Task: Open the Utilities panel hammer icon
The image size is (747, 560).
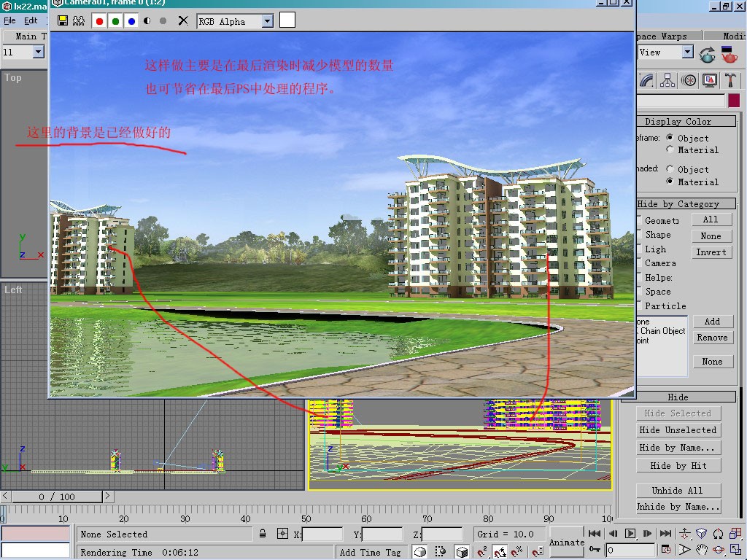Action: click(x=729, y=80)
